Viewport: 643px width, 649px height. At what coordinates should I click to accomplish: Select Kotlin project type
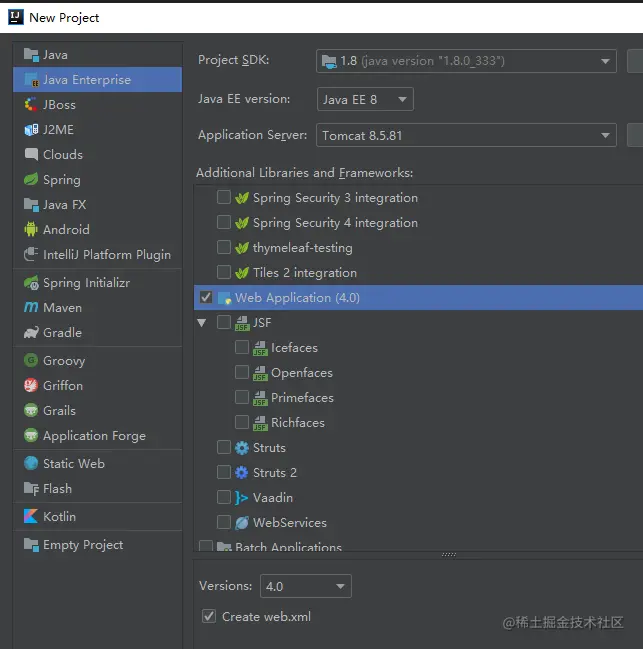98,517
